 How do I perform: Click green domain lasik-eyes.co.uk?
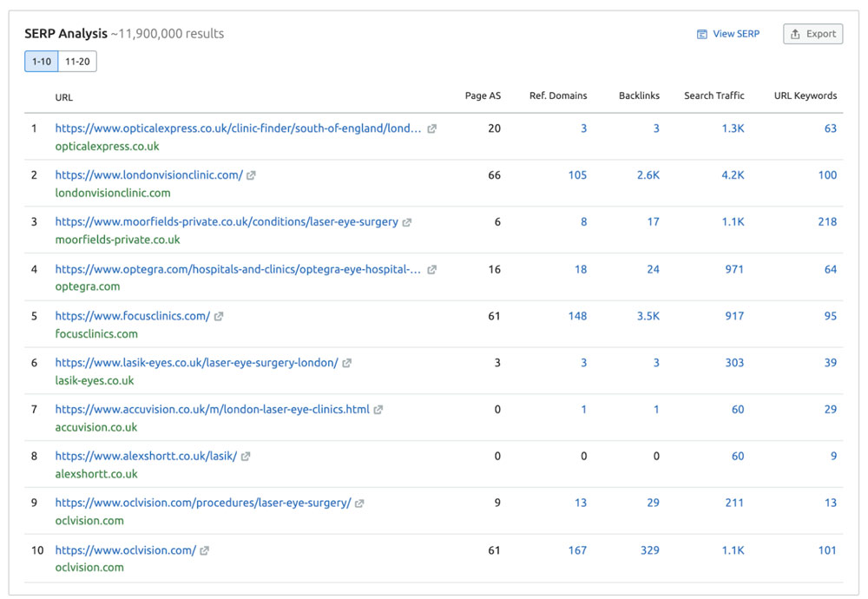click(94, 381)
